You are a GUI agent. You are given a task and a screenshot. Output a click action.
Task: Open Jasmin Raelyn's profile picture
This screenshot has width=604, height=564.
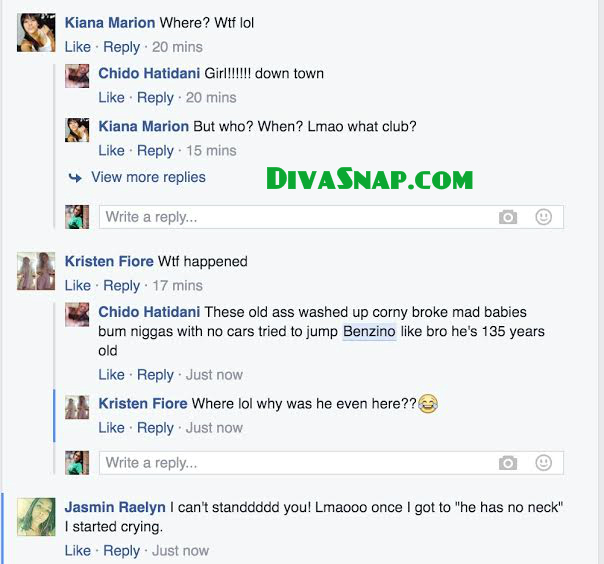(36, 517)
